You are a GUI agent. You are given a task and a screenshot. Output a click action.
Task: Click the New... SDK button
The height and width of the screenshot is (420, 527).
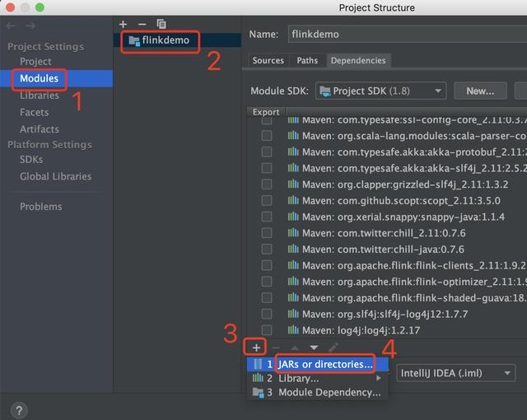click(480, 91)
